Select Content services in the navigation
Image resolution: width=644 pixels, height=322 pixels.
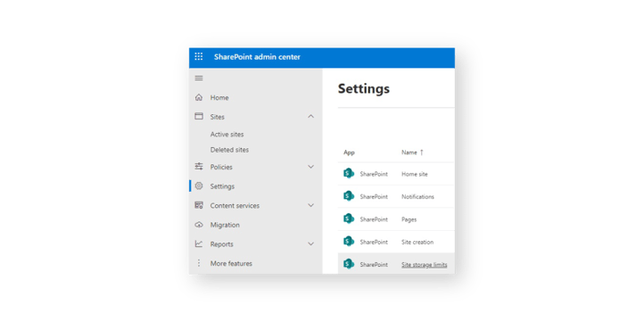click(235, 206)
